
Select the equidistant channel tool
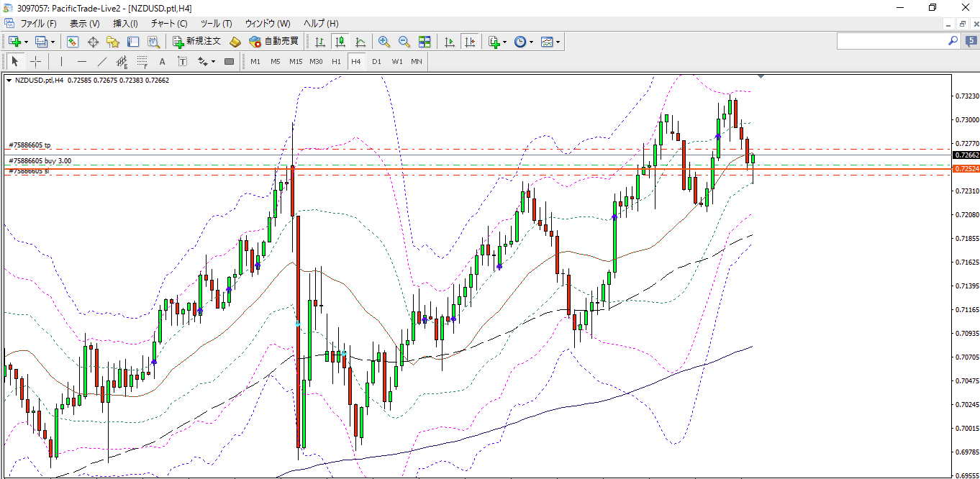[x=122, y=61]
